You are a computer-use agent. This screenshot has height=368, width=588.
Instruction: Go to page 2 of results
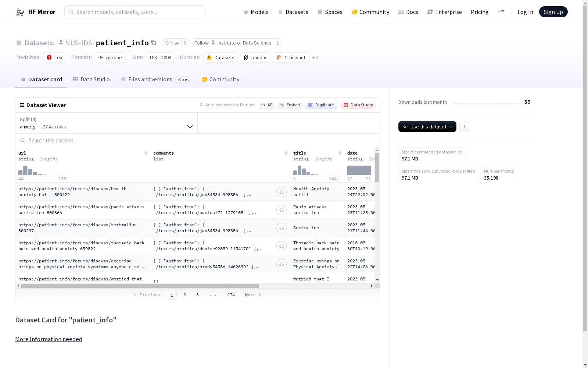point(184,295)
